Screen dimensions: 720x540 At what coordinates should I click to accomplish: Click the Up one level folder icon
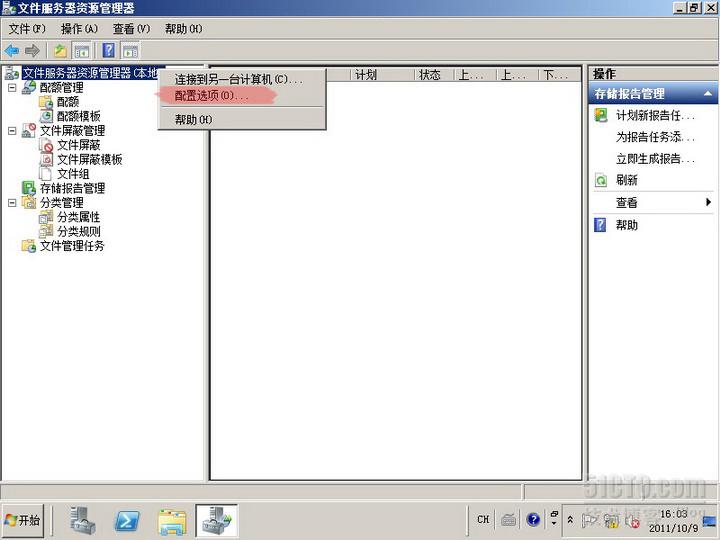(61, 51)
